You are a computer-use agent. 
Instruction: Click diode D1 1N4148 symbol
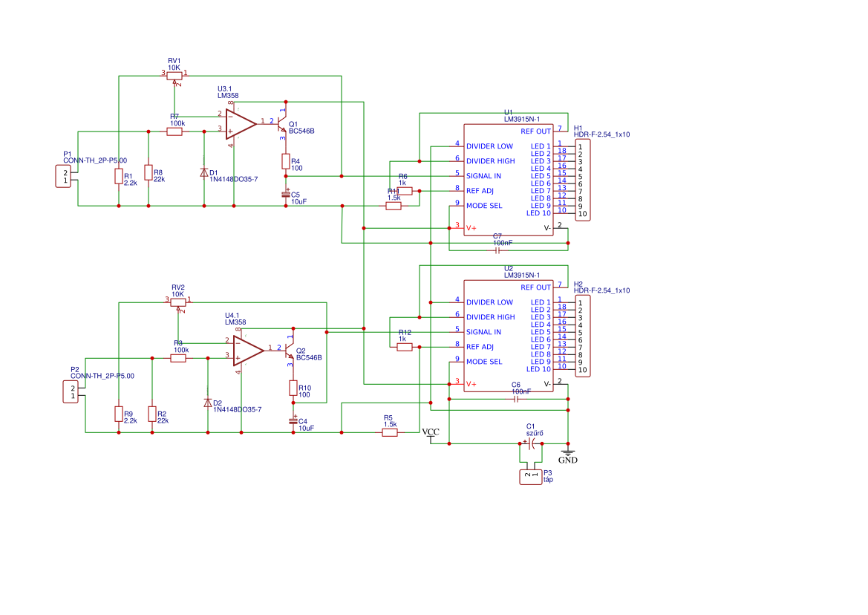pyautogui.click(x=203, y=173)
